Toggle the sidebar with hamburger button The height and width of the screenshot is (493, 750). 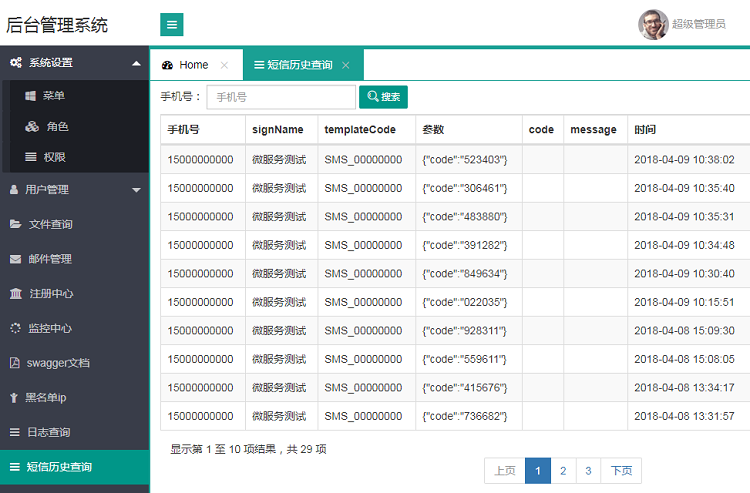[172, 24]
